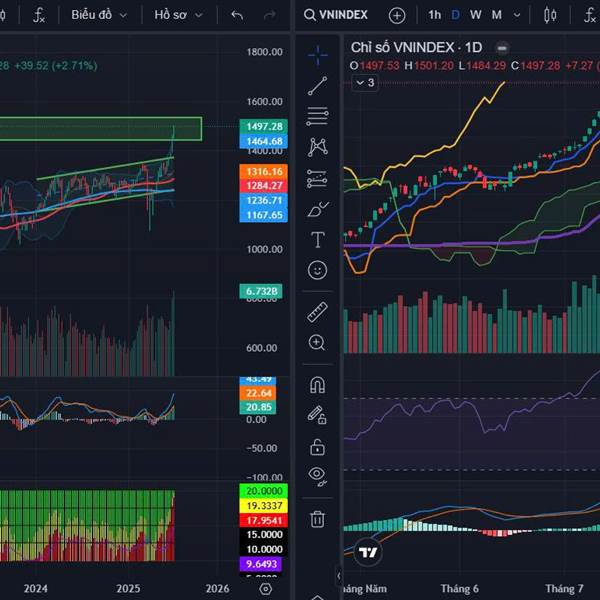This screenshot has width=600, height=600.
Task: Click the 1497.28 current price label
Action: [x=264, y=126]
